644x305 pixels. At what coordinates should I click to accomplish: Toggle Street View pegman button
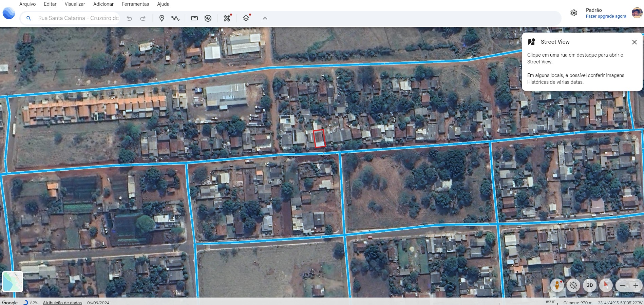[557, 285]
